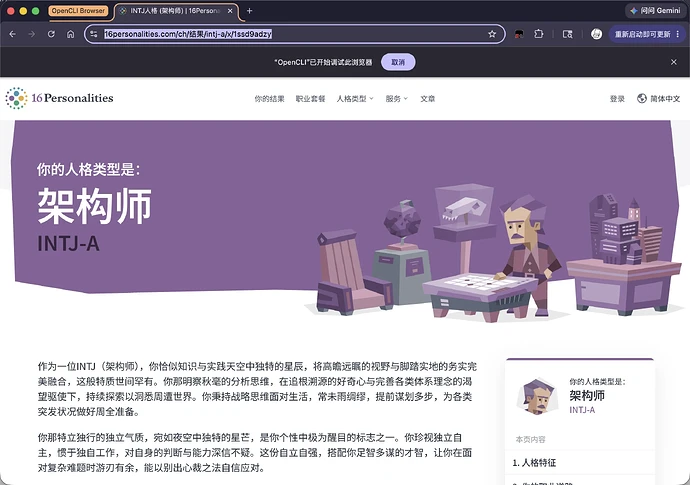The width and height of the screenshot is (690, 485).
Task: Click the address bar URL
Action: pyautogui.click(x=188, y=34)
